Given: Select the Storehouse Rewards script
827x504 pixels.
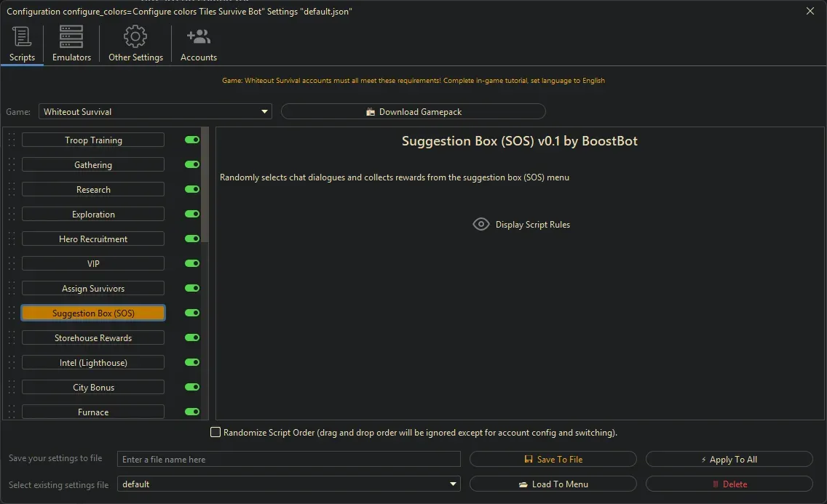Looking at the screenshot, I should pyautogui.click(x=93, y=338).
